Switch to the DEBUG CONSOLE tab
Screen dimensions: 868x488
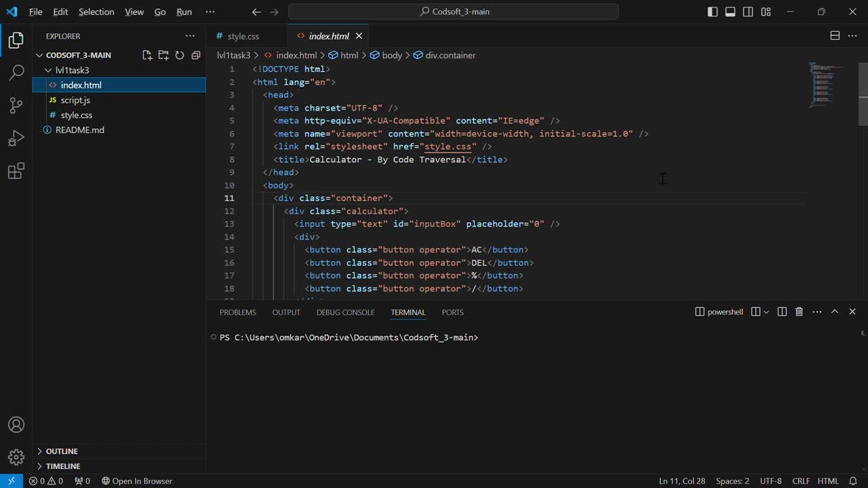[x=345, y=312]
